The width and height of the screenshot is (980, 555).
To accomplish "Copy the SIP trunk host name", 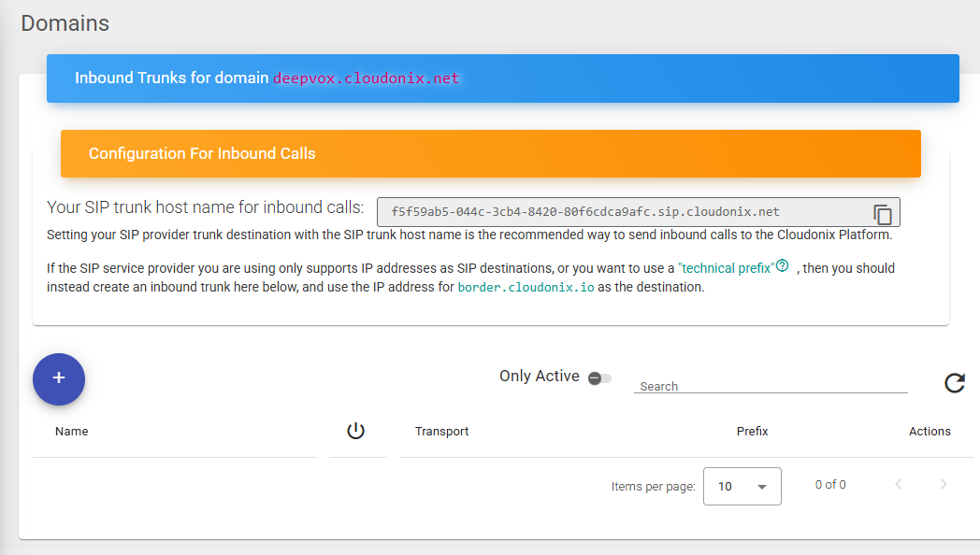I will (882, 213).
